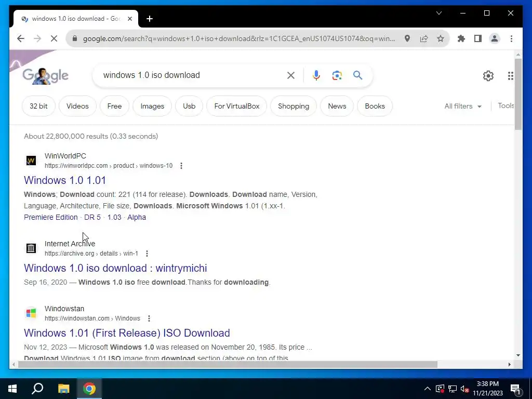Screen dimensions: 532x399
Task: Share this page from the address bar
Action: (x=424, y=38)
